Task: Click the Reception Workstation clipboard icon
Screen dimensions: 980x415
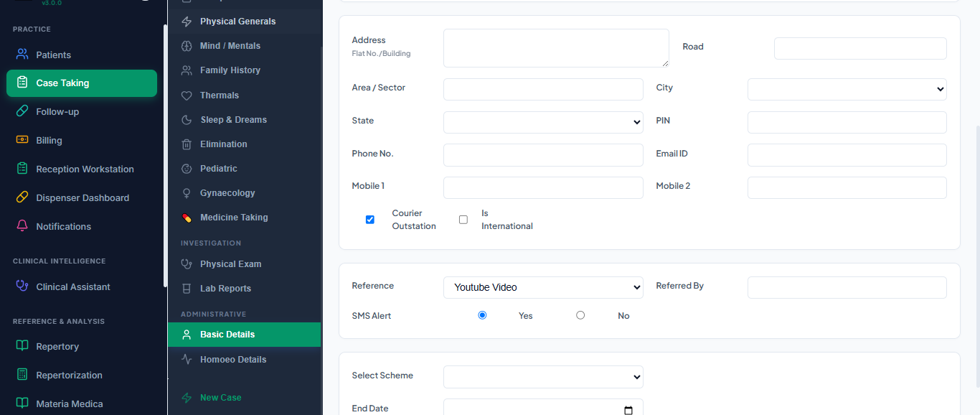Action: (22, 169)
